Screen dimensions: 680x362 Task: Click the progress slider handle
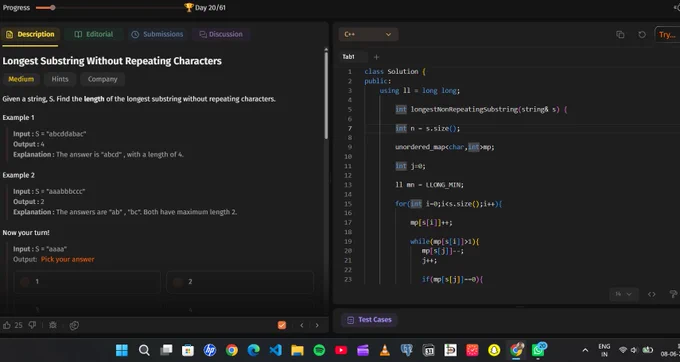pos(52,8)
